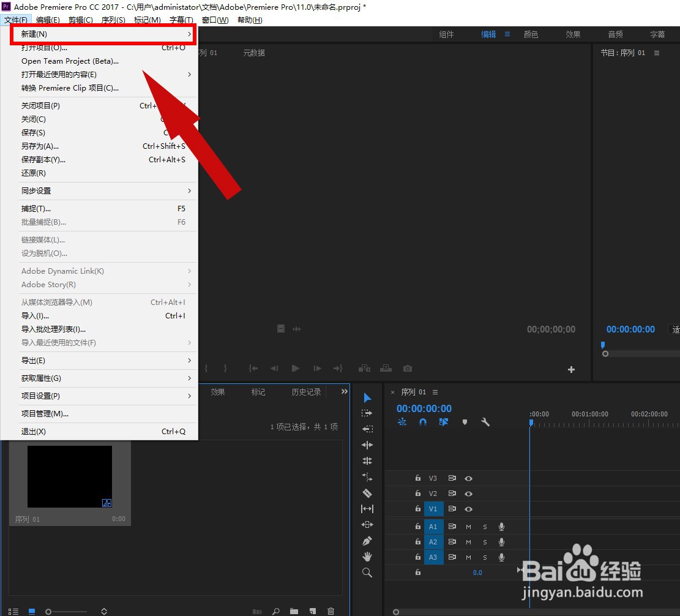
Task: Expand the 导出(E) submenu
Action: tap(106, 361)
